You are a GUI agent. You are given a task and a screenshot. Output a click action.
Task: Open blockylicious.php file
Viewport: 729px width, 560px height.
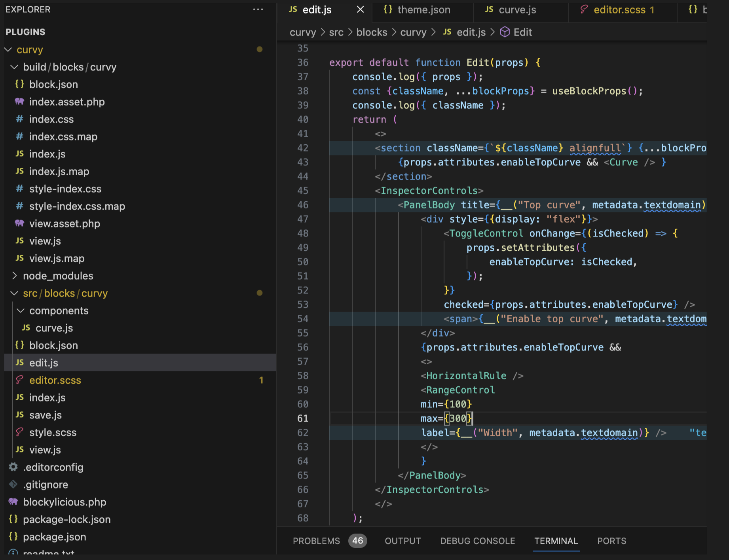(x=140, y=502)
